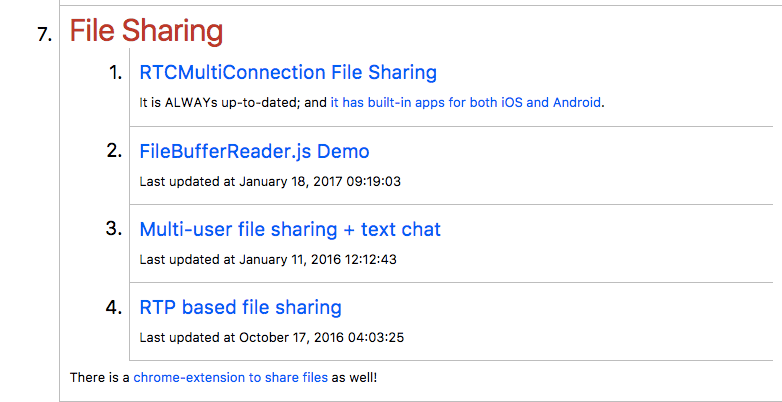Open the built-in apps for iOS and Android link

[466, 102]
